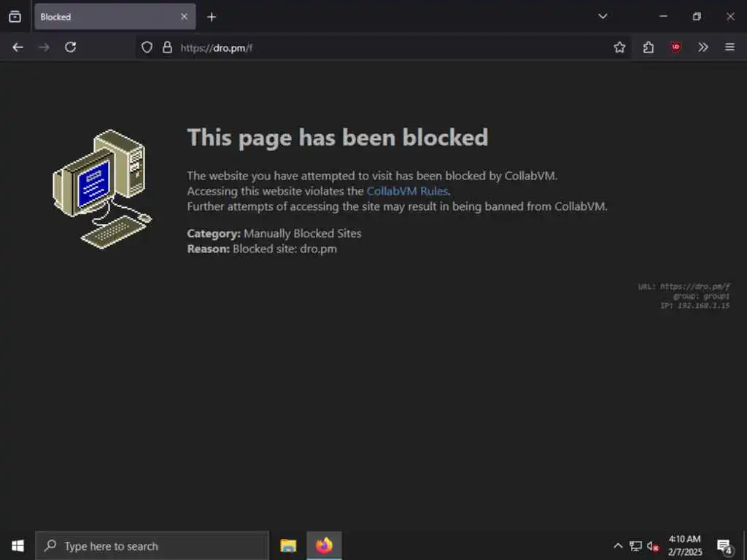Screen dimensions: 747x560
Task: Open a new tab with plus button
Action: (x=212, y=17)
